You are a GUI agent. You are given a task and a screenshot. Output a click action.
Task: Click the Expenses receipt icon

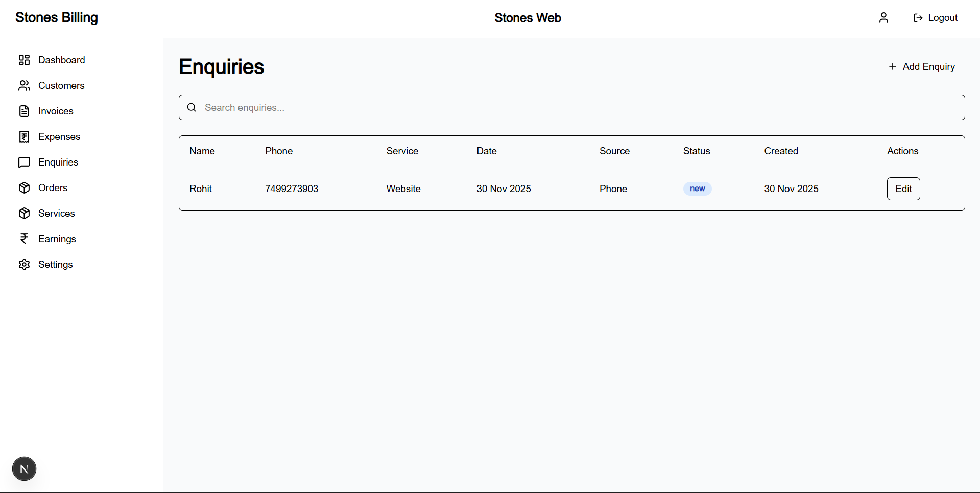pyautogui.click(x=24, y=136)
